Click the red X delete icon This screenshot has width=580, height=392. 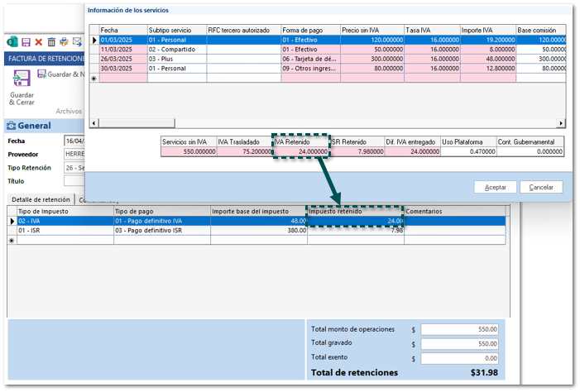[38, 41]
